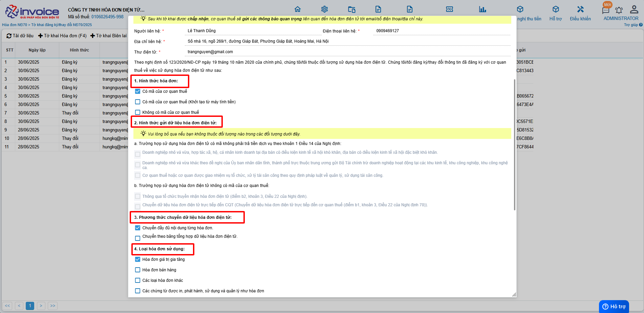
Task: Click the Người liên hệ name field
Action: 253,31
